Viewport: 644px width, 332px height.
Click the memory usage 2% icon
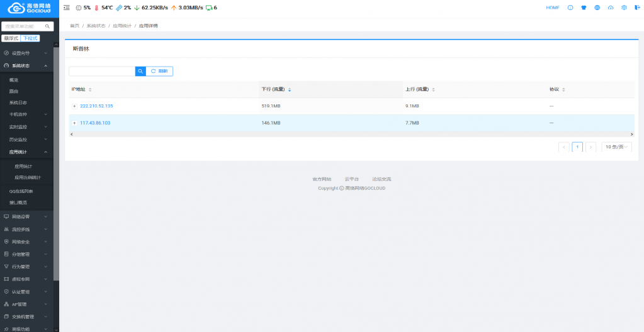pyautogui.click(x=119, y=8)
